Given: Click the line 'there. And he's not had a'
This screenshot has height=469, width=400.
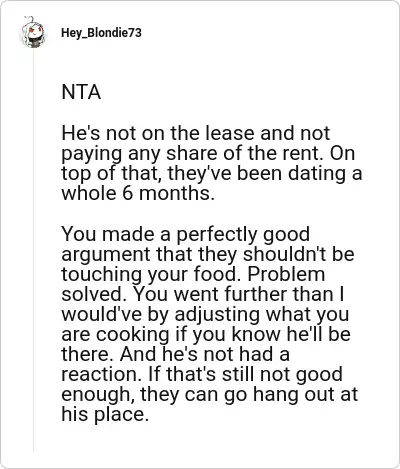Looking at the screenshot, I should click(x=175, y=354).
